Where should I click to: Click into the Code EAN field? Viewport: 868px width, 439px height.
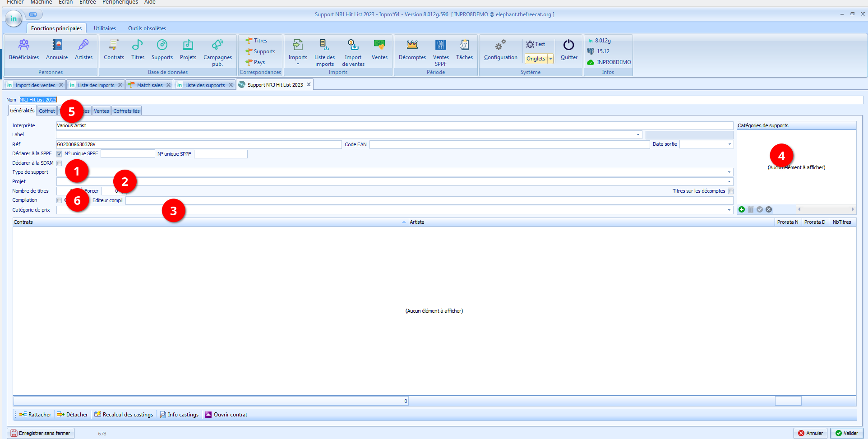pos(509,144)
